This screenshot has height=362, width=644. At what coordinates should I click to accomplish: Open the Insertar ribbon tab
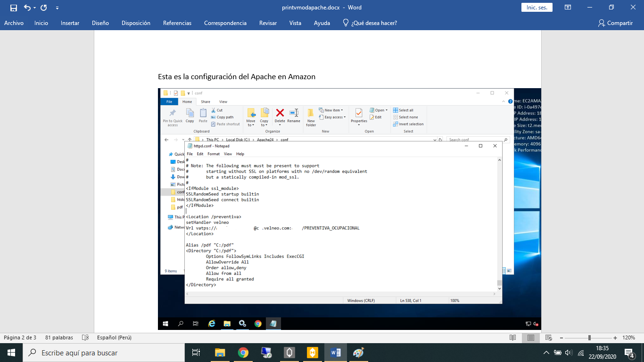point(70,23)
